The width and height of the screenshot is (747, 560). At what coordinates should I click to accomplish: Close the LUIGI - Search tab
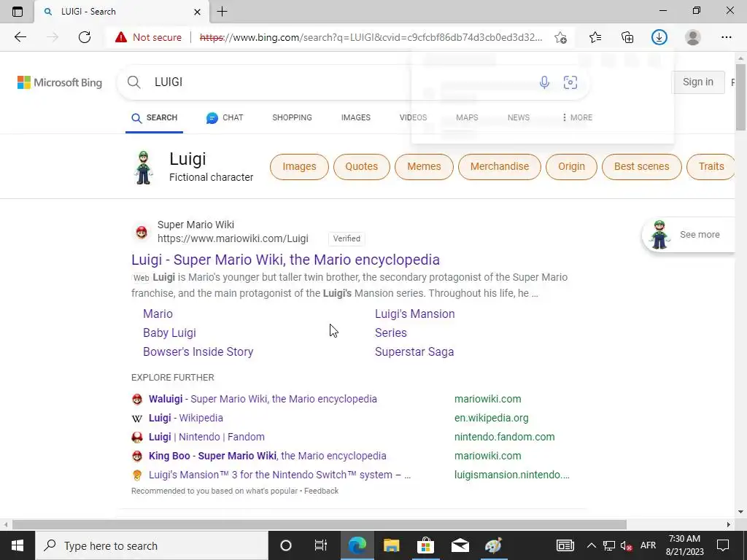[197, 12]
